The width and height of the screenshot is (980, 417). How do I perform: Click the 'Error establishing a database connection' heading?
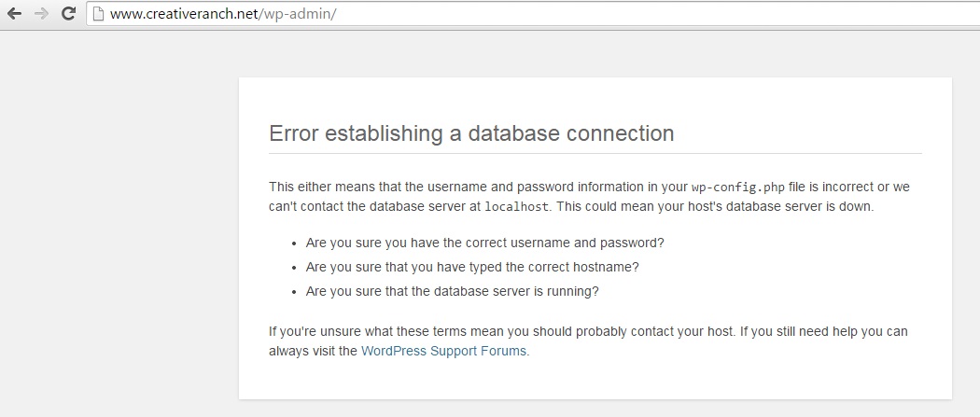(471, 133)
